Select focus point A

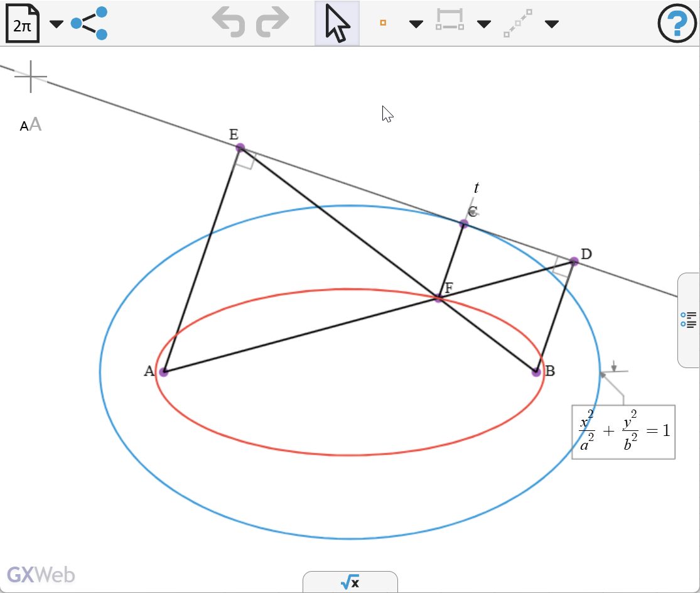(164, 372)
